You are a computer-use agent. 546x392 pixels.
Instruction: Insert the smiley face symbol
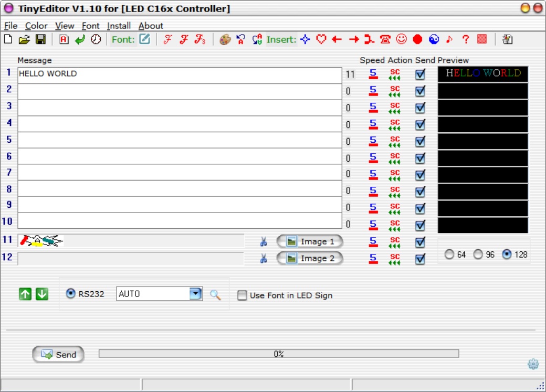tap(402, 39)
